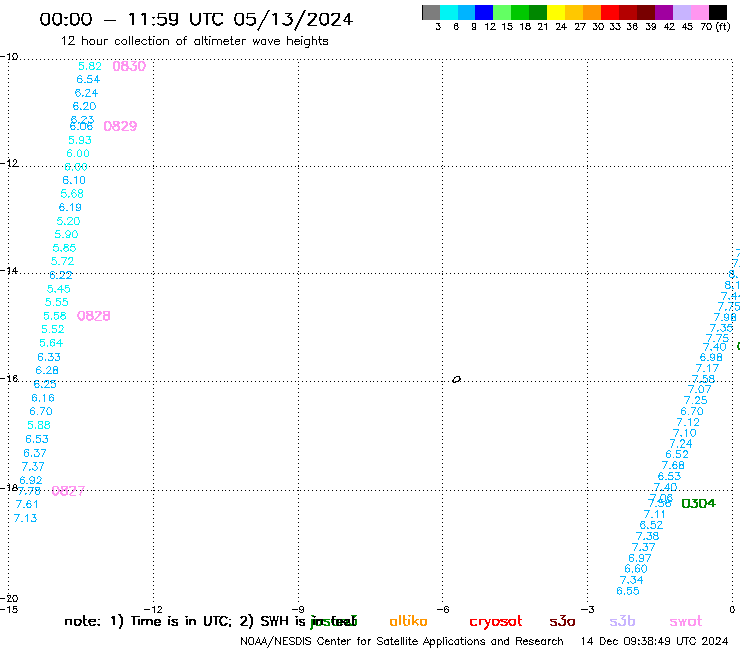The width and height of the screenshot is (740, 650).
Task: Click the pink 0830 time label
Action: [x=129, y=66]
